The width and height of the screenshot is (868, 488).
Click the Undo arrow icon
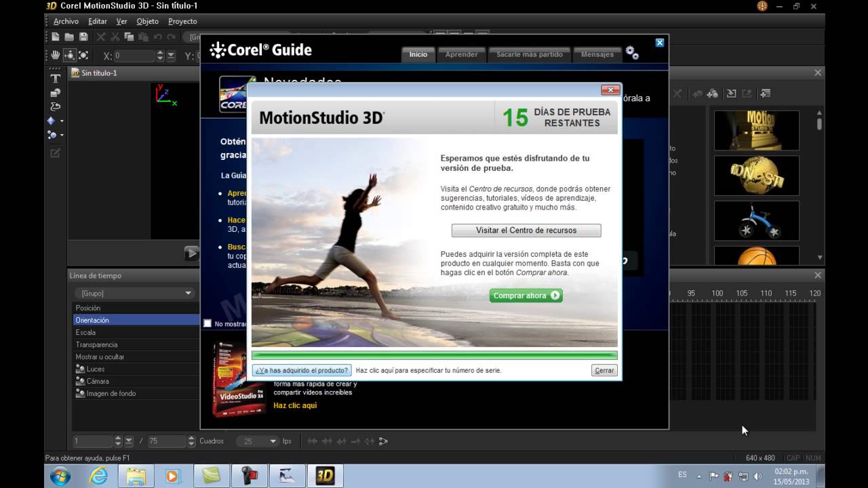coord(157,37)
